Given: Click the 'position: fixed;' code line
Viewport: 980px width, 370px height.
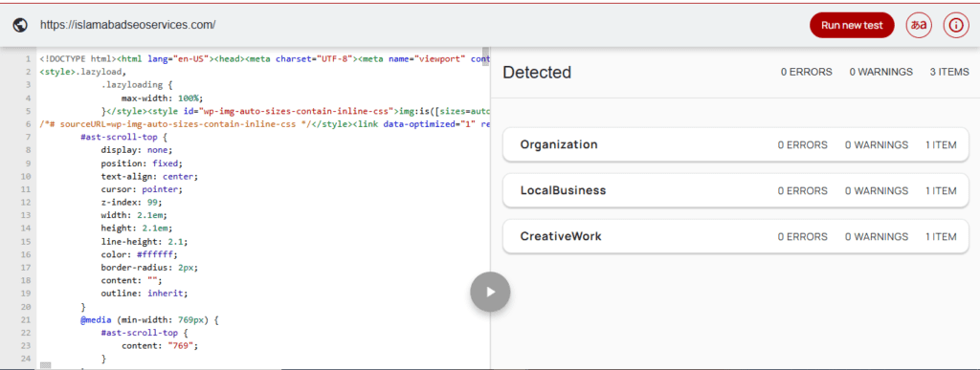Looking at the screenshot, I should coord(142,163).
